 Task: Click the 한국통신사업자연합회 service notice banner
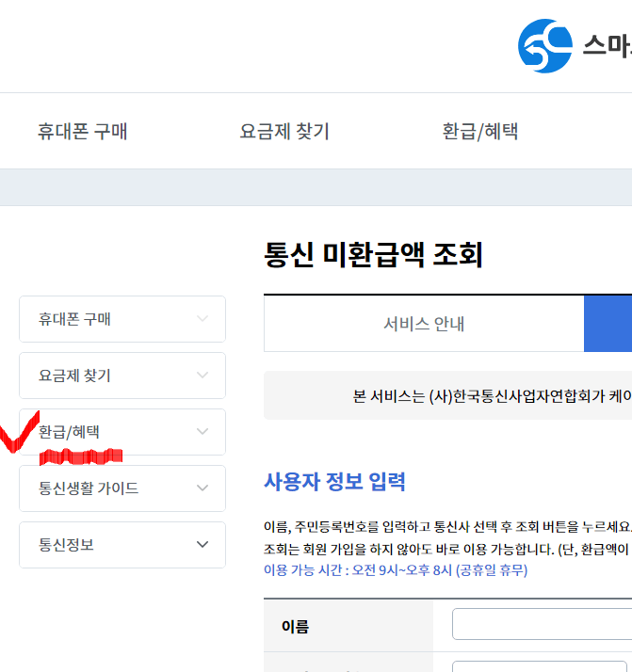click(x=447, y=395)
